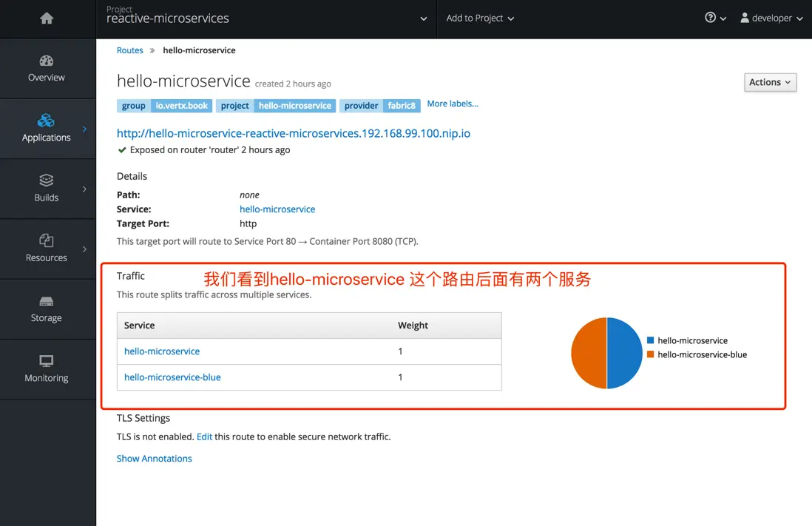
Task: Open the developer user menu
Action: coord(771,18)
